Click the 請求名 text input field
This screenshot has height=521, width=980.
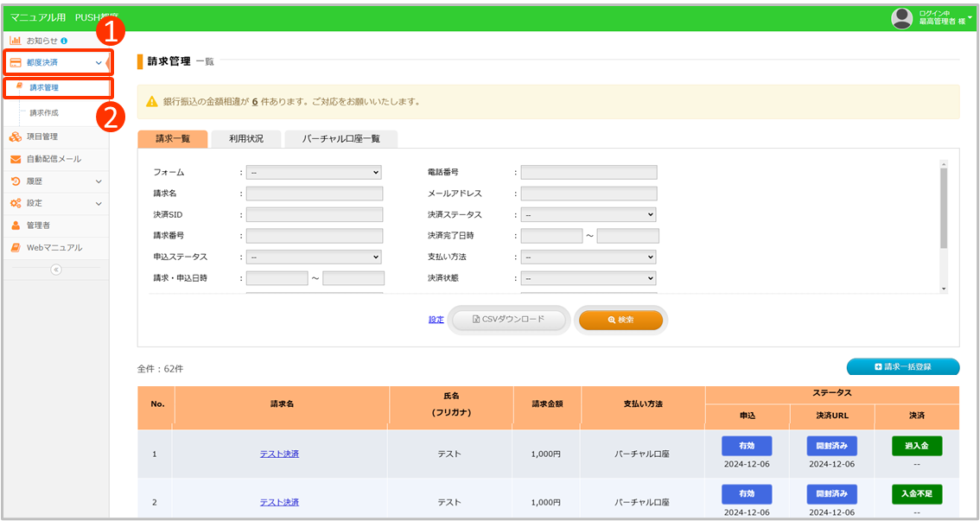point(314,194)
